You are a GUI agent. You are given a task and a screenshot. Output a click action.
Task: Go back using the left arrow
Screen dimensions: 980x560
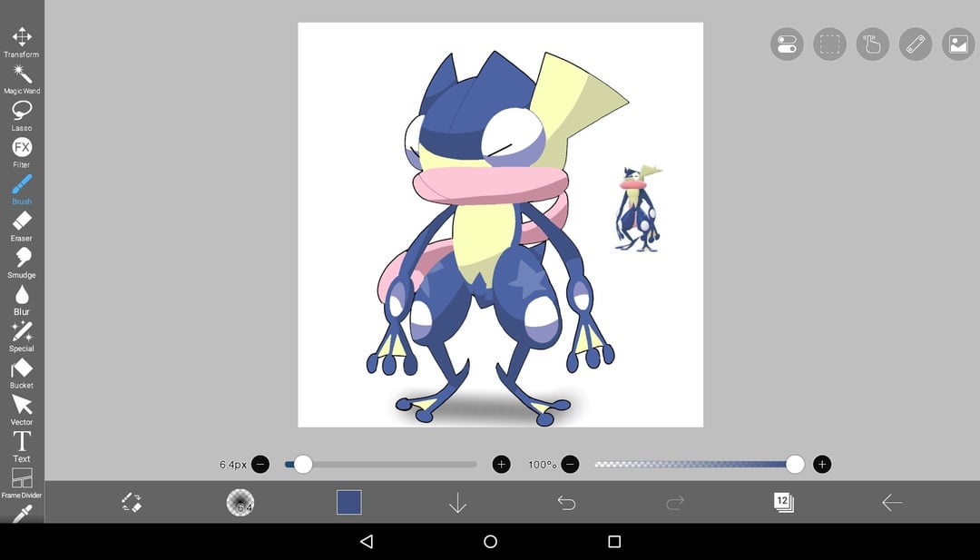click(891, 503)
